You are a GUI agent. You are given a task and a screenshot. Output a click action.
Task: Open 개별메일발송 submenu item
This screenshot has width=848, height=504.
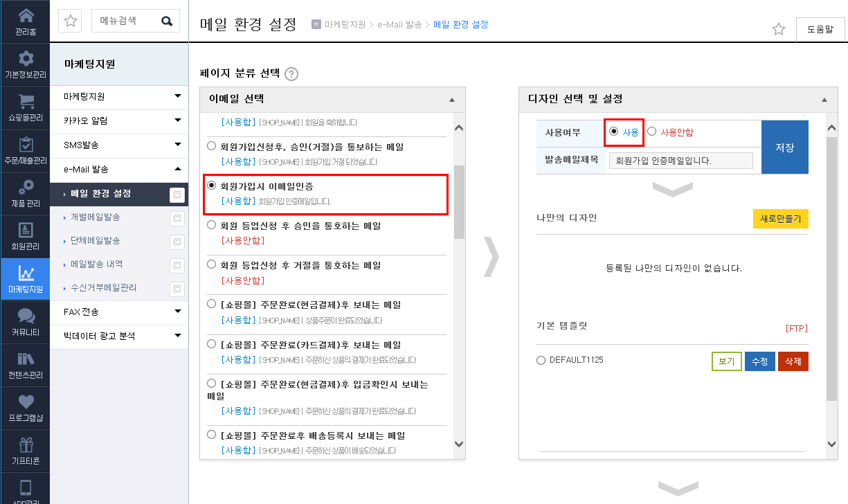95,217
